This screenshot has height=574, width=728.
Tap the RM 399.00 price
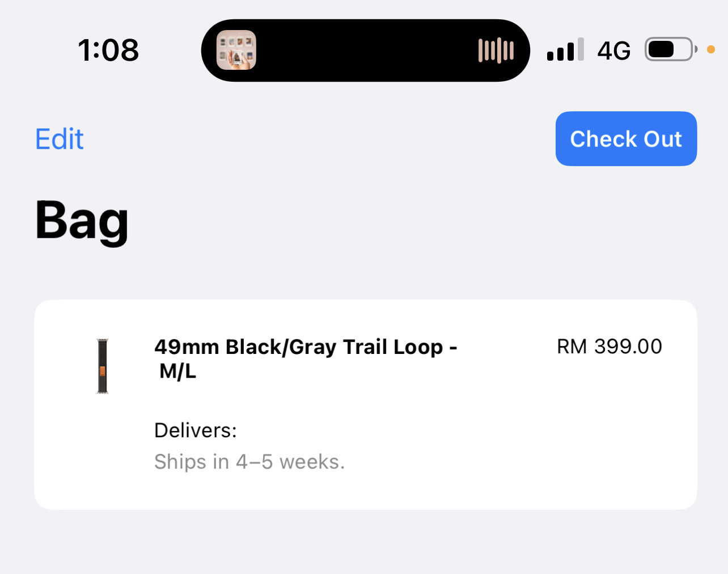[x=610, y=347]
